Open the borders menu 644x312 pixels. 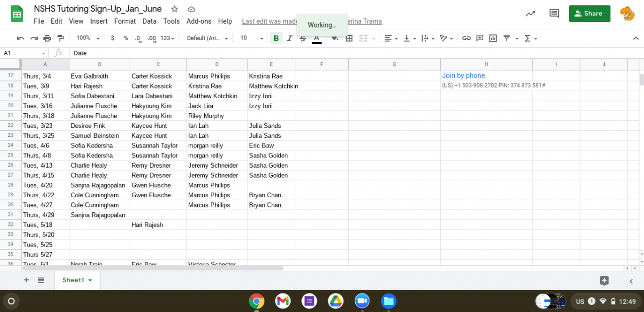pyautogui.click(x=349, y=38)
